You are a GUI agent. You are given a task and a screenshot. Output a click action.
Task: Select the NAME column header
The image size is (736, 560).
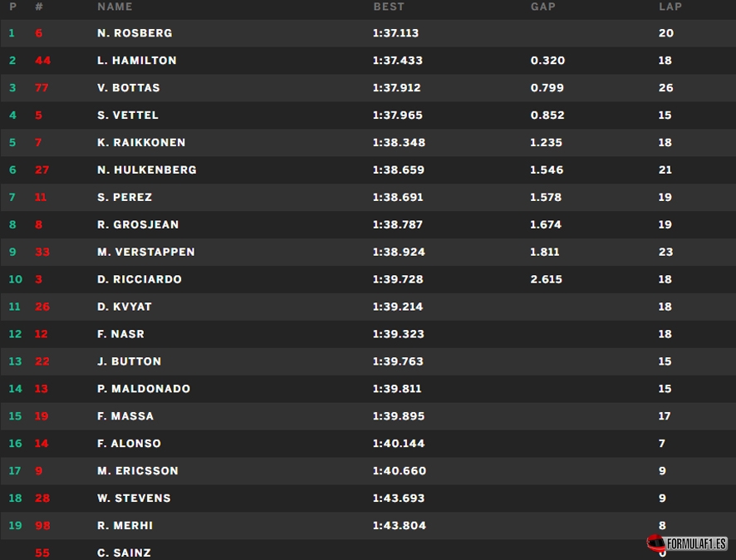pyautogui.click(x=115, y=7)
